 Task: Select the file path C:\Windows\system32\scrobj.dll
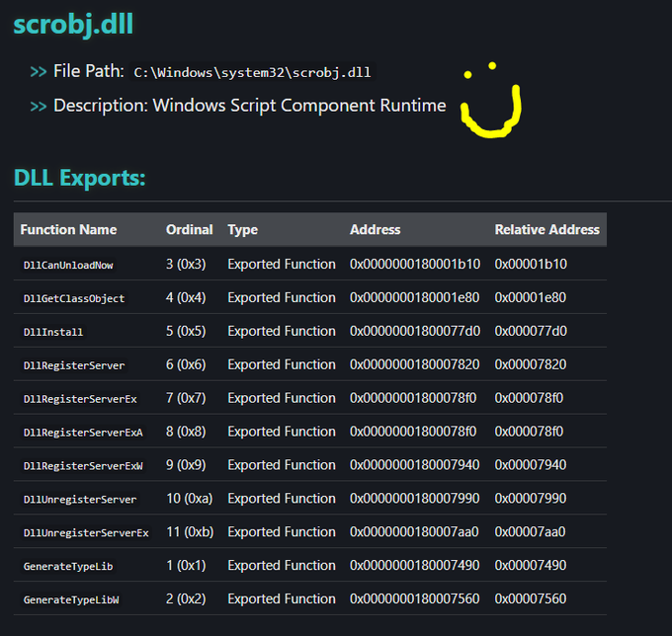(252, 72)
